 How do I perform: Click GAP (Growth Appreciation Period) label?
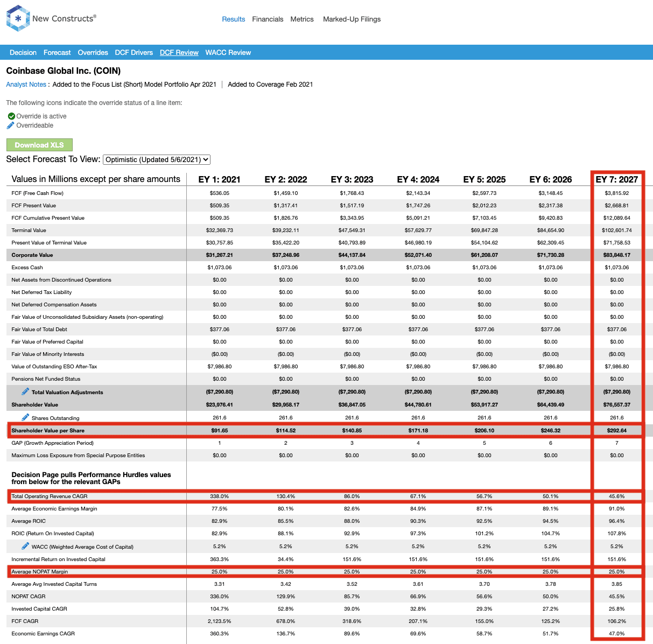[x=52, y=443]
